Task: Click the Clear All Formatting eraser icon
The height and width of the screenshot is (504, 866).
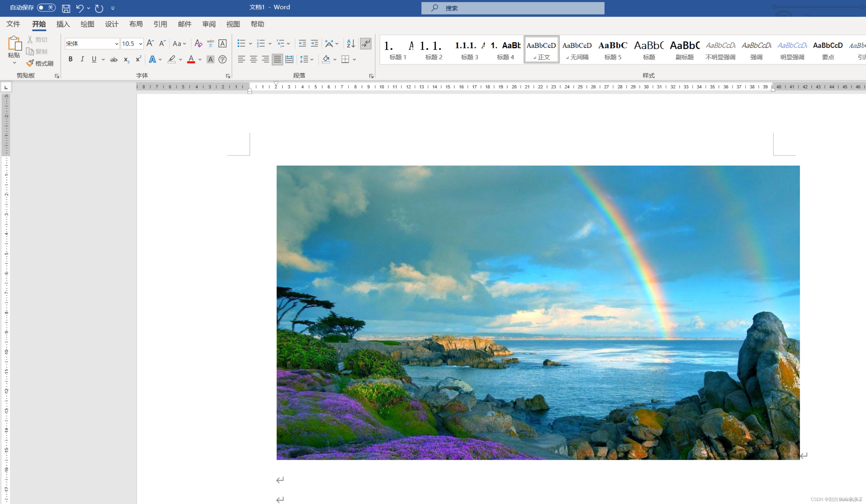Action: 198,44
